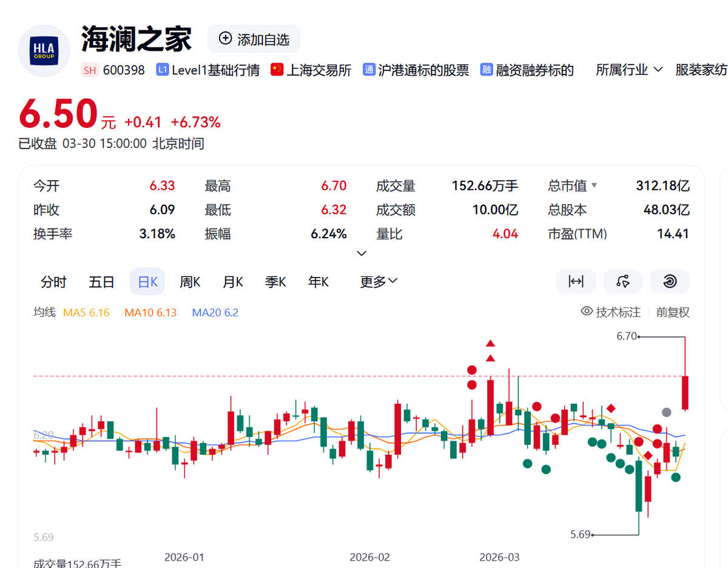
Task: Click the Level1基础行情 label
Action: (x=216, y=70)
